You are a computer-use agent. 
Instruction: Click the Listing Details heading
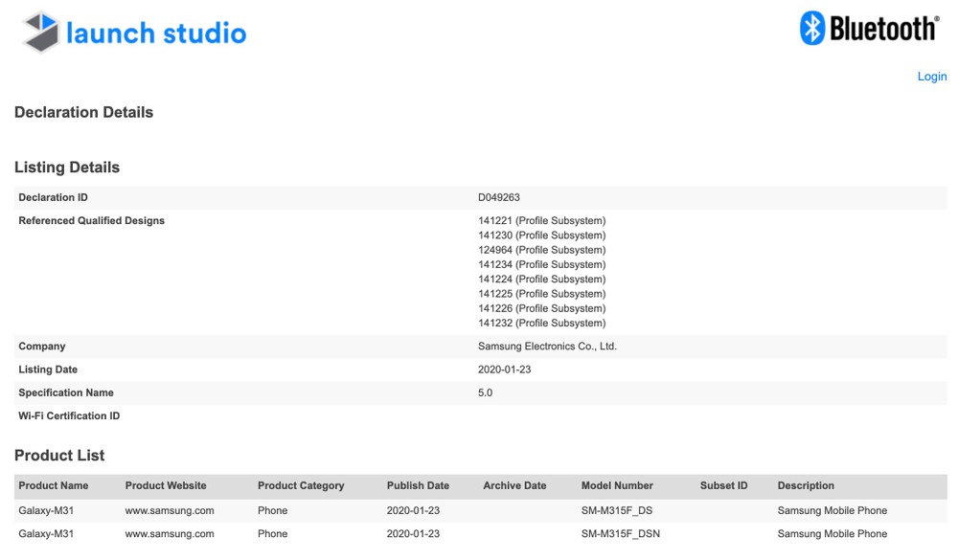[67, 168]
